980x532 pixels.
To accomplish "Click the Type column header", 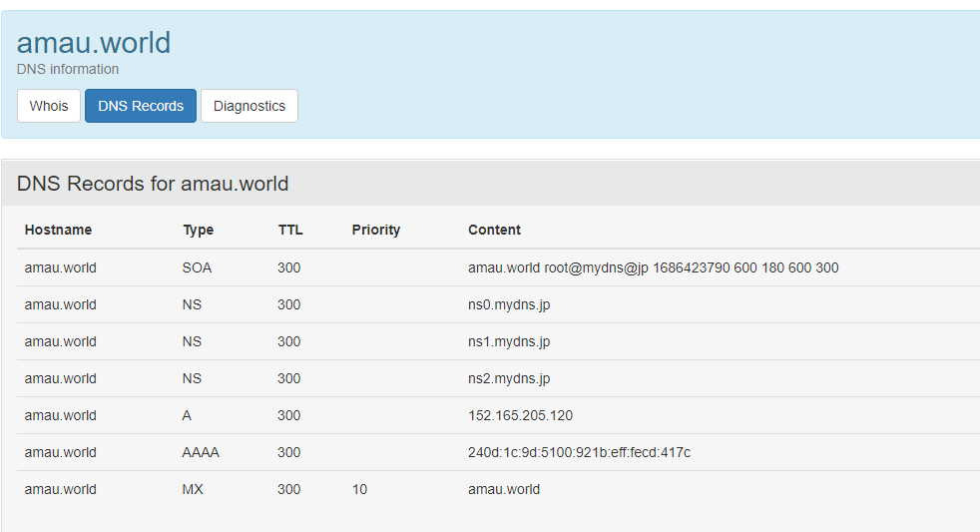I will coord(198,230).
